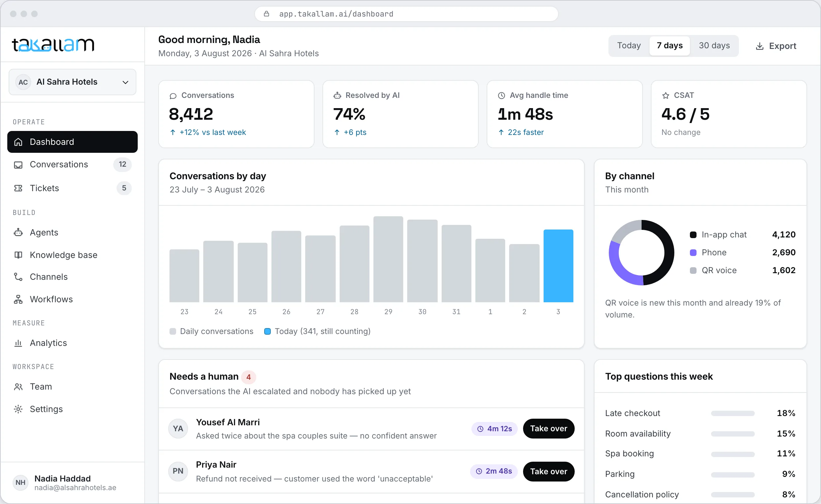Select the 7 days range
Viewport: 821px width, 504px height.
[669, 46]
